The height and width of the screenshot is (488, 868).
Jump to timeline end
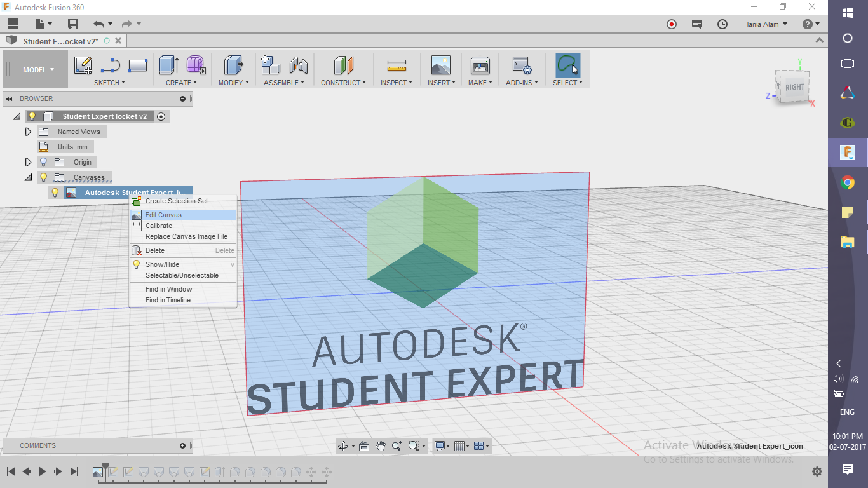coord(74,471)
